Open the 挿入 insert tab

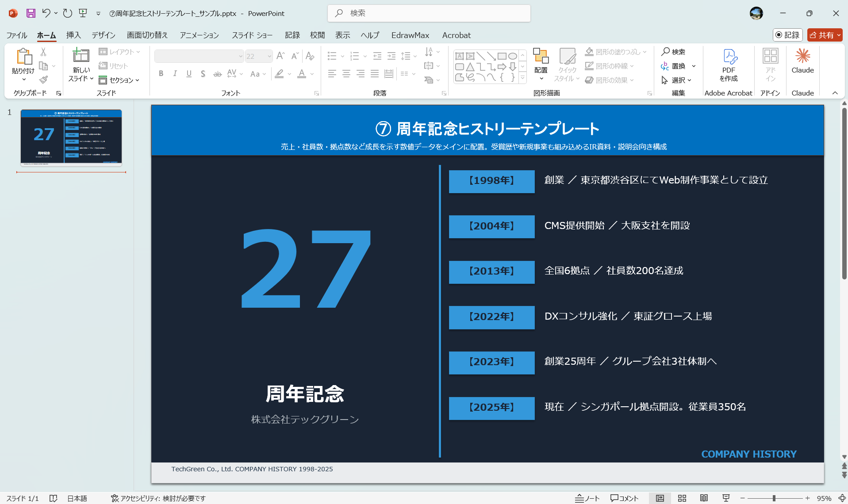(x=73, y=35)
